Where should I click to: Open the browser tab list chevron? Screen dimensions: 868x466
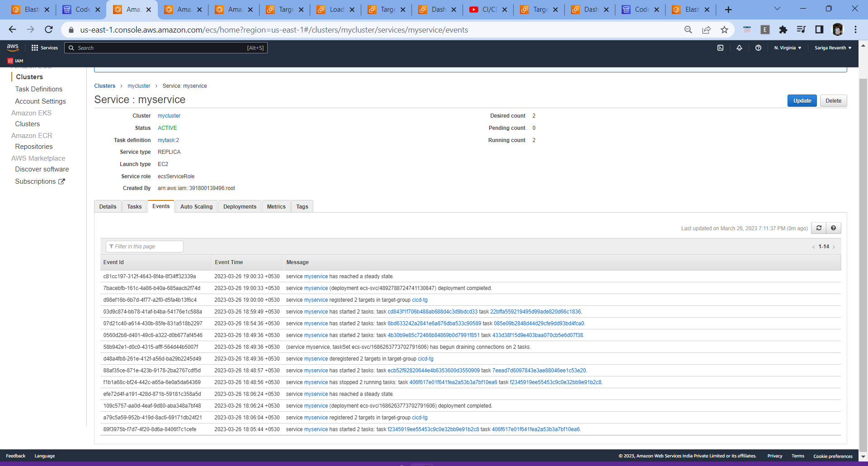point(777,8)
